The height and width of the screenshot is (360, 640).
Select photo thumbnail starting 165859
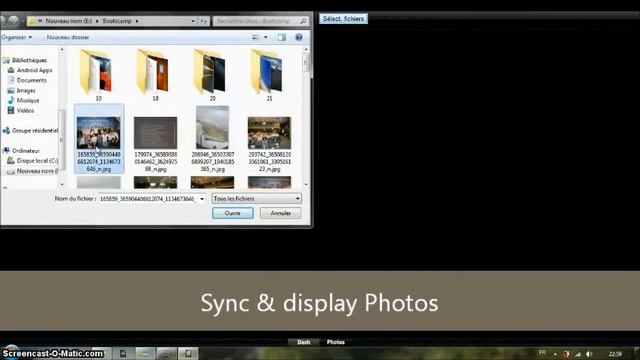tap(99, 139)
